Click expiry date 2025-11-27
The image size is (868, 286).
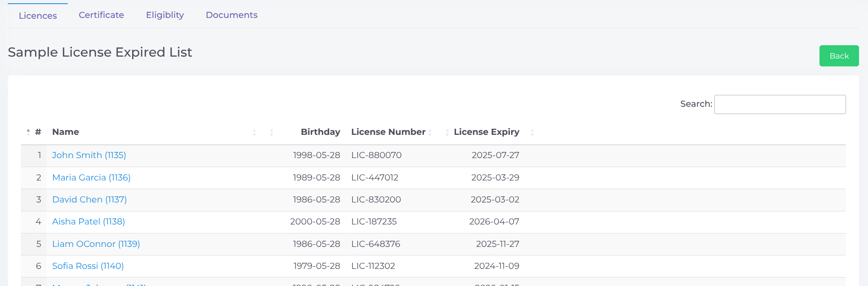pyautogui.click(x=498, y=244)
